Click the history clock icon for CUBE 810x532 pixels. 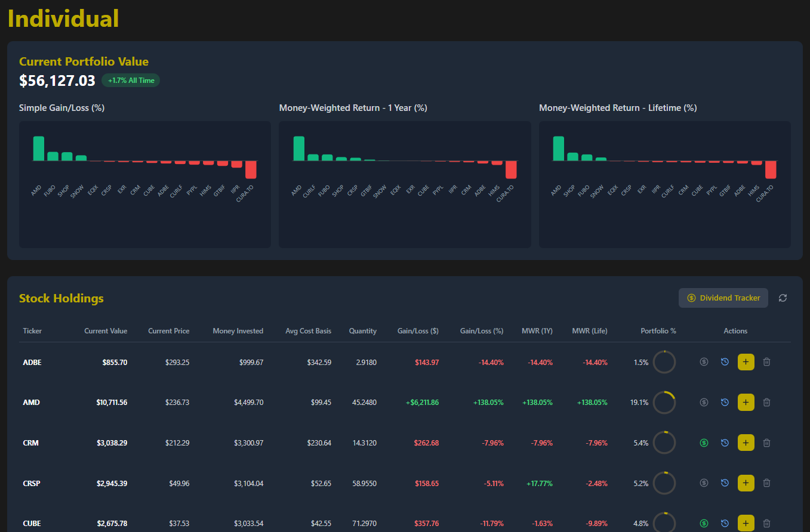pos(725,523)
